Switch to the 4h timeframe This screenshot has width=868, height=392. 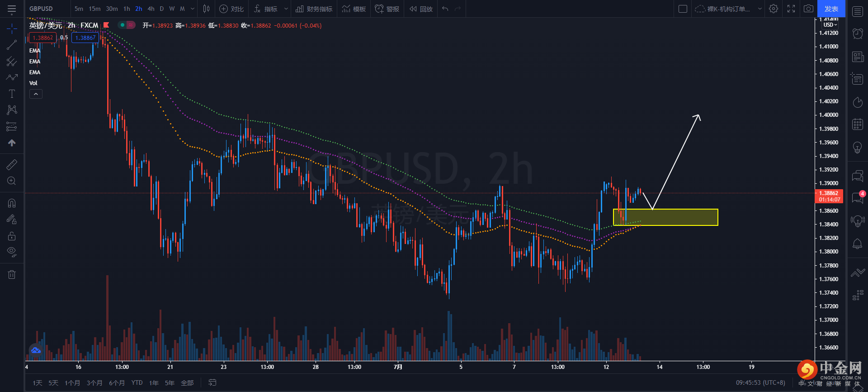click(151, 9)
